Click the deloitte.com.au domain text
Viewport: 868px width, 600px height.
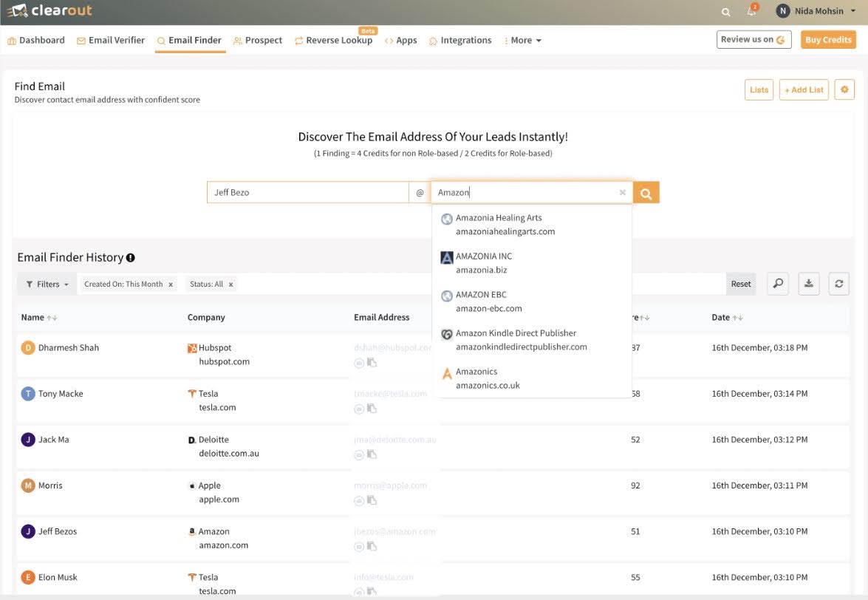coord(228,453)
